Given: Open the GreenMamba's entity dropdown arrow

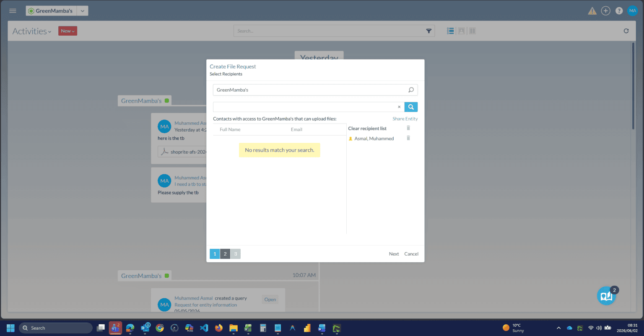Looking at the screenshot, I should click(83, 11).
